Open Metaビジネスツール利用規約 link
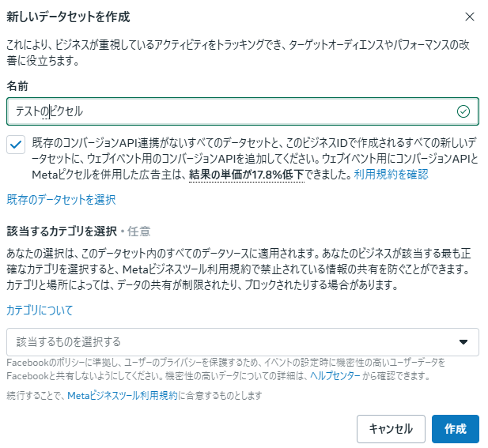The image size is (488, 448). pyautogui.click(x=123, y=396)
